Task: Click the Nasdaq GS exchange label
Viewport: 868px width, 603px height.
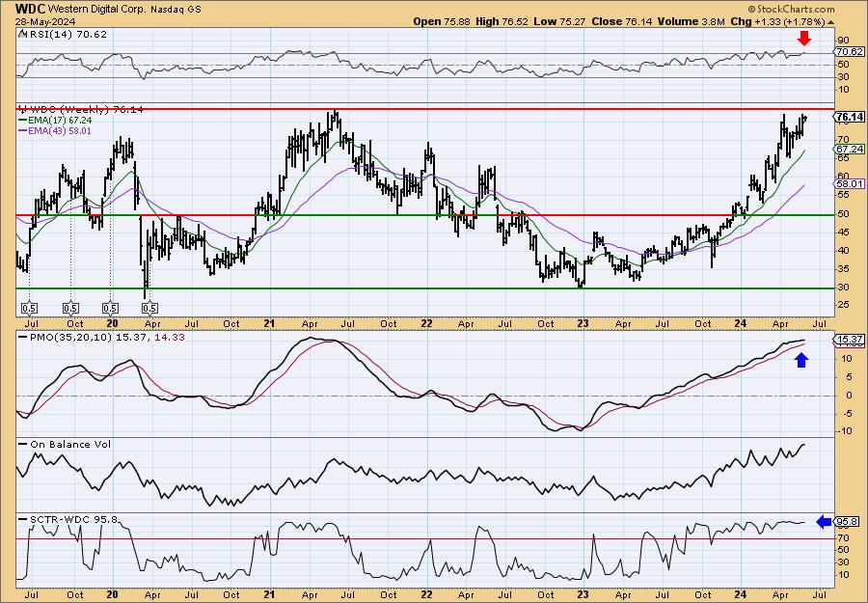Action: tap(176, 10)
